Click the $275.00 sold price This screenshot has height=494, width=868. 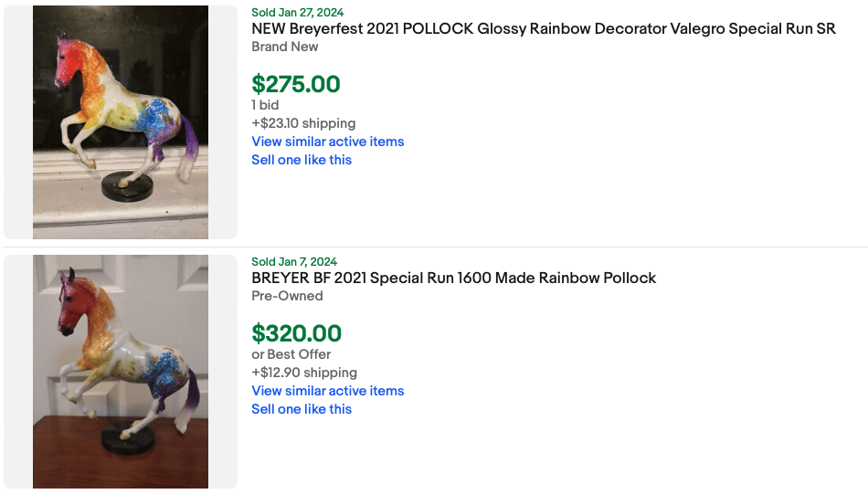[296, 84]
